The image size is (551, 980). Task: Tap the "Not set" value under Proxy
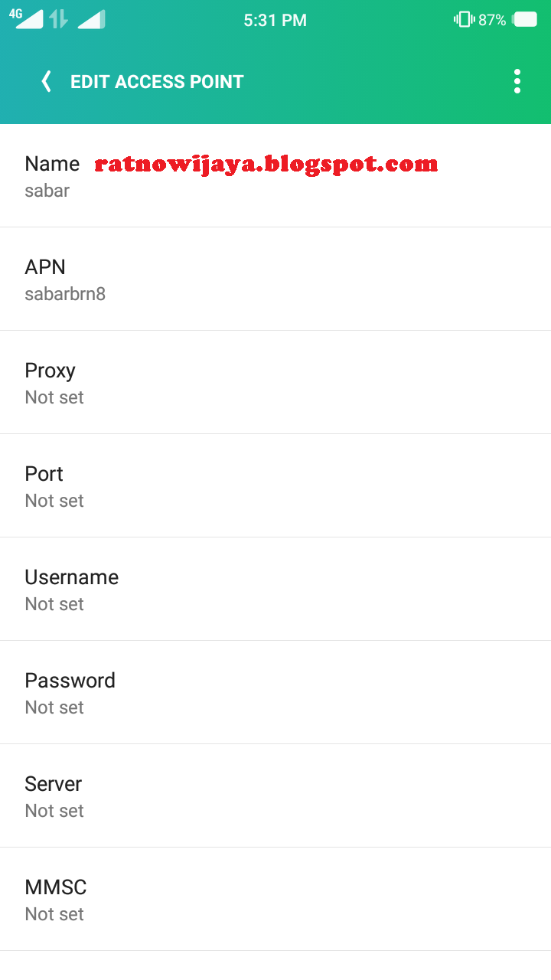click(x=54, y=397)
